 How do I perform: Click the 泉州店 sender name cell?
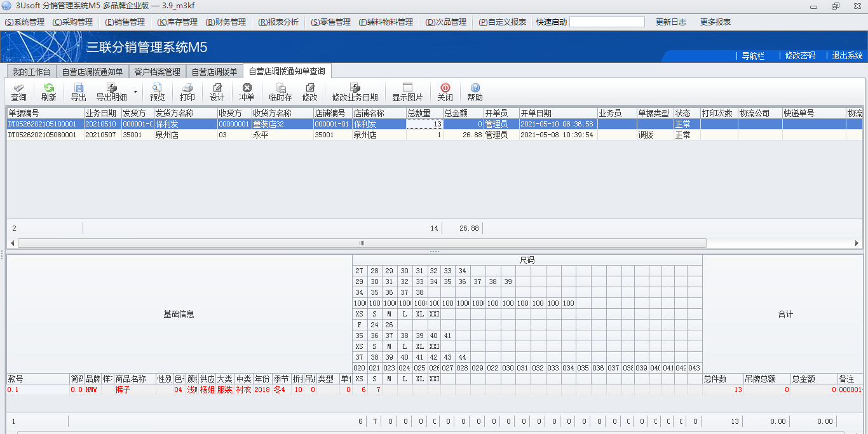click(185, 135)
